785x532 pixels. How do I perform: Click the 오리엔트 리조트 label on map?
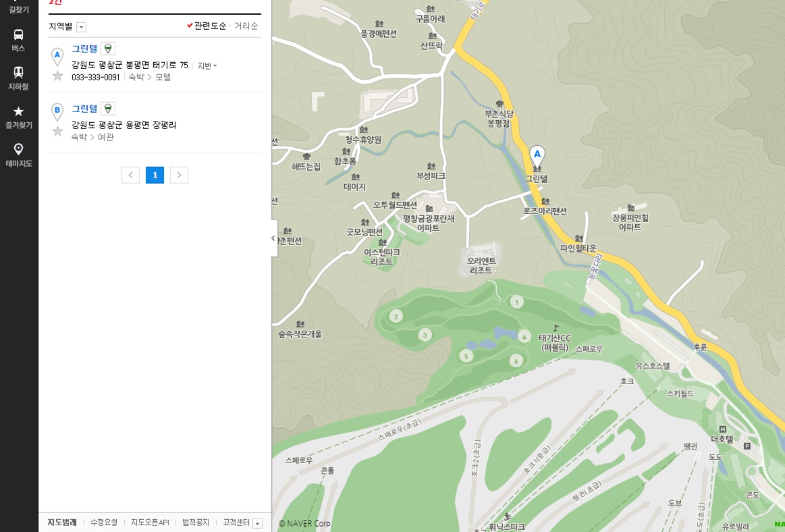pyautogui.click(x=481, y=265)
